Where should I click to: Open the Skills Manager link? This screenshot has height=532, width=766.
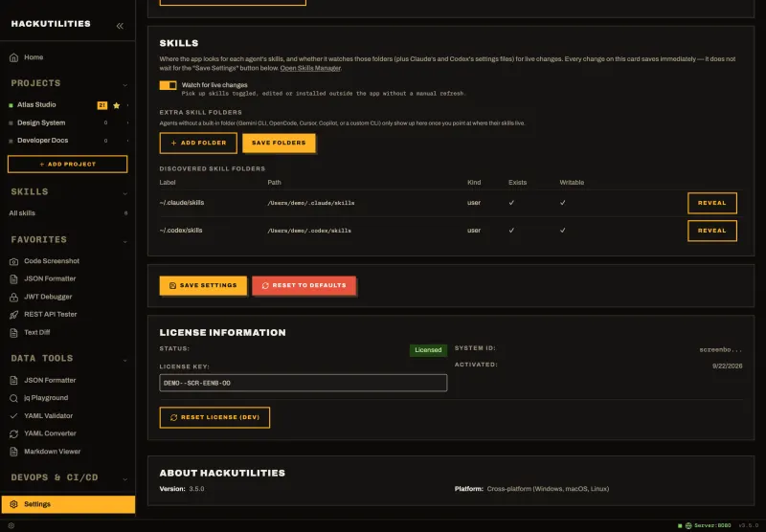point(310,68)
